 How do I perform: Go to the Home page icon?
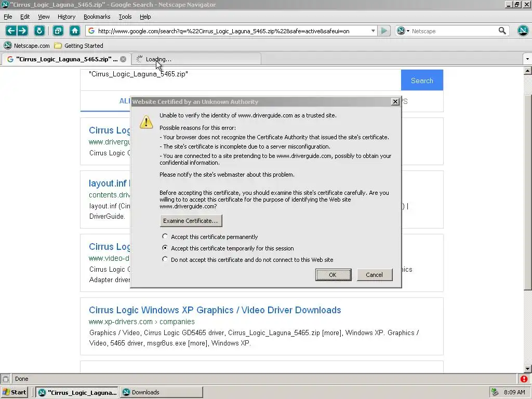pyautogui.click(x=75, y=31)
